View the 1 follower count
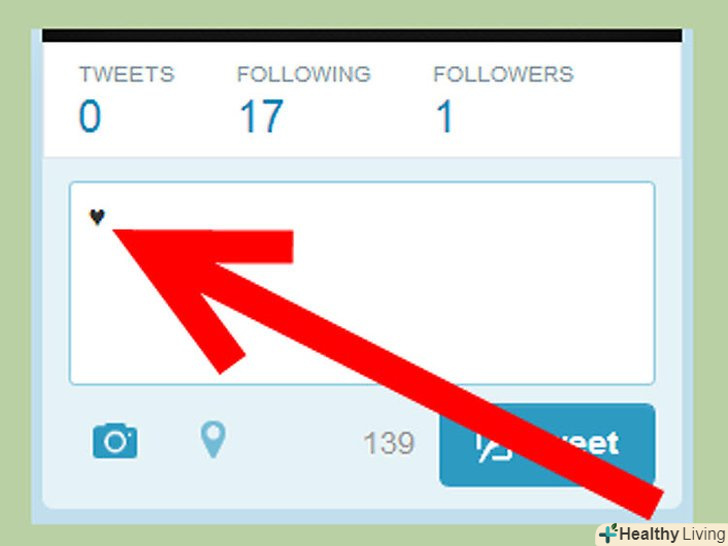The width and height of the screenshot is (728, 546). click(x=444, y=116)
